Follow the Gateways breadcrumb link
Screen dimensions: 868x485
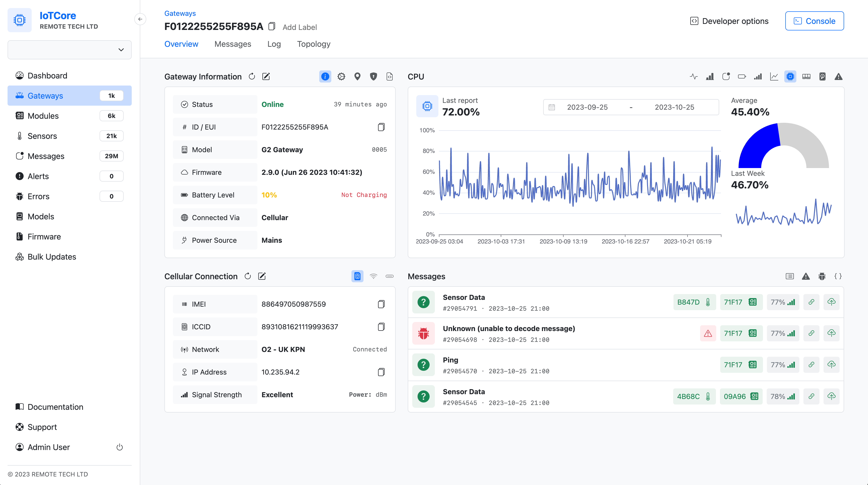(180, 13)
